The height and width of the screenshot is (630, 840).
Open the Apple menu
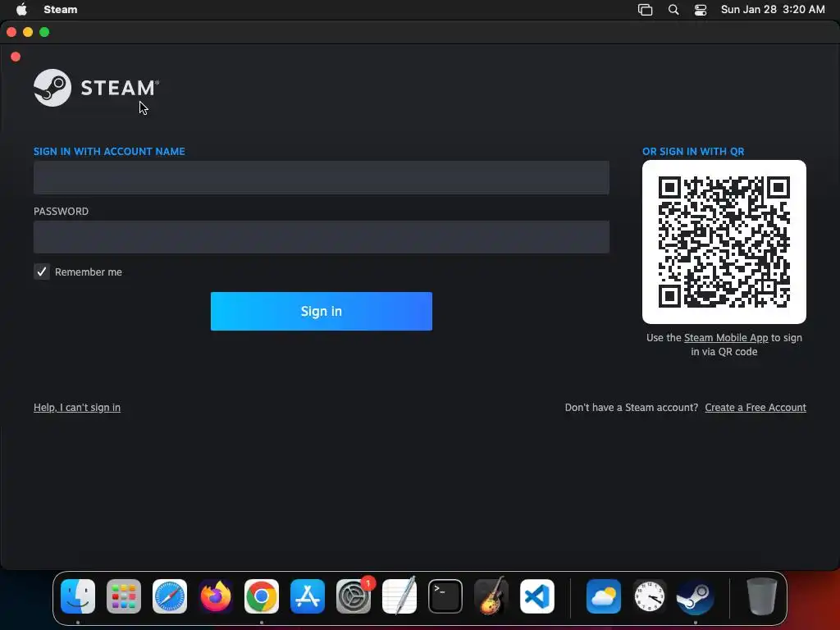(21, 10)
